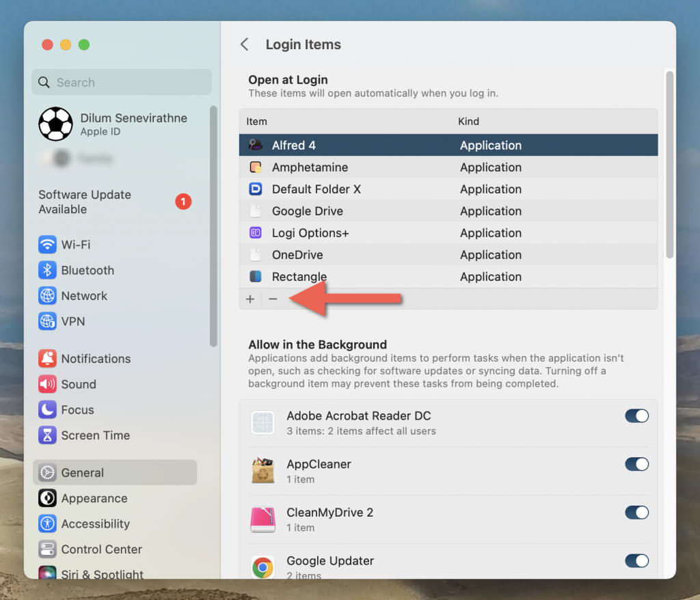Select the Rectangle login item

pos(448,276)
